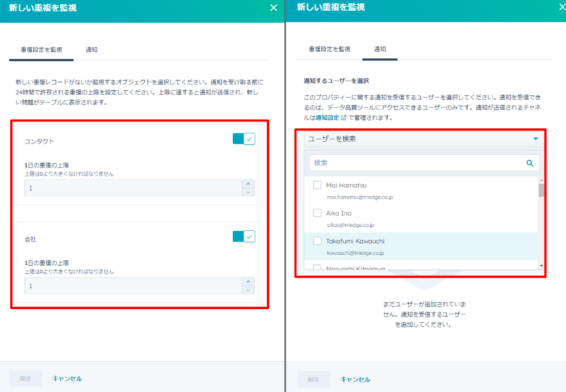Select the aikos@triedge.co.jp email text
The height and width of the screenshot is (392, 566).
pos(350,225)
